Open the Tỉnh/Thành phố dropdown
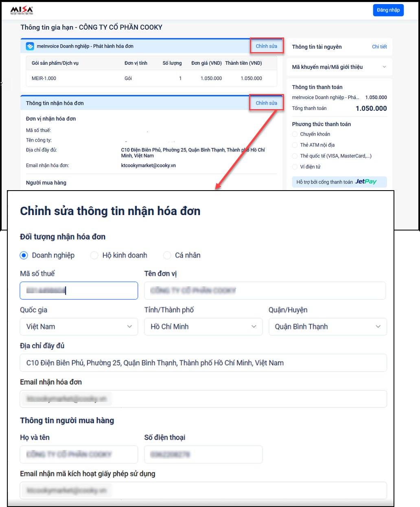This screenshot has height=507, width=420. click(x=203, y=327)
